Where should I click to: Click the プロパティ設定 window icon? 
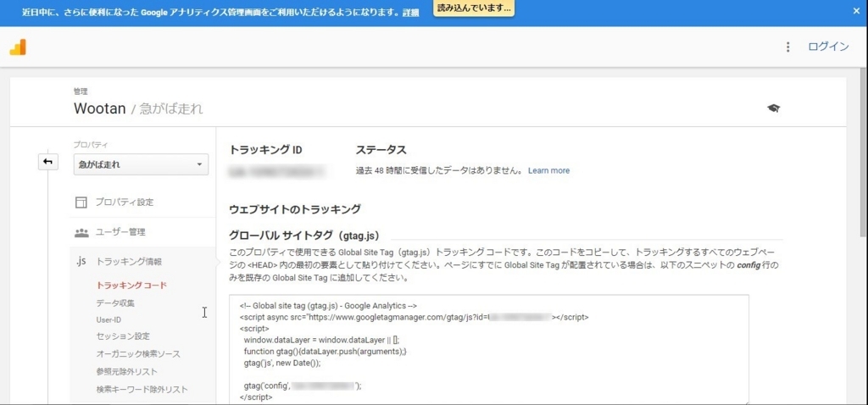click(81, 202)
